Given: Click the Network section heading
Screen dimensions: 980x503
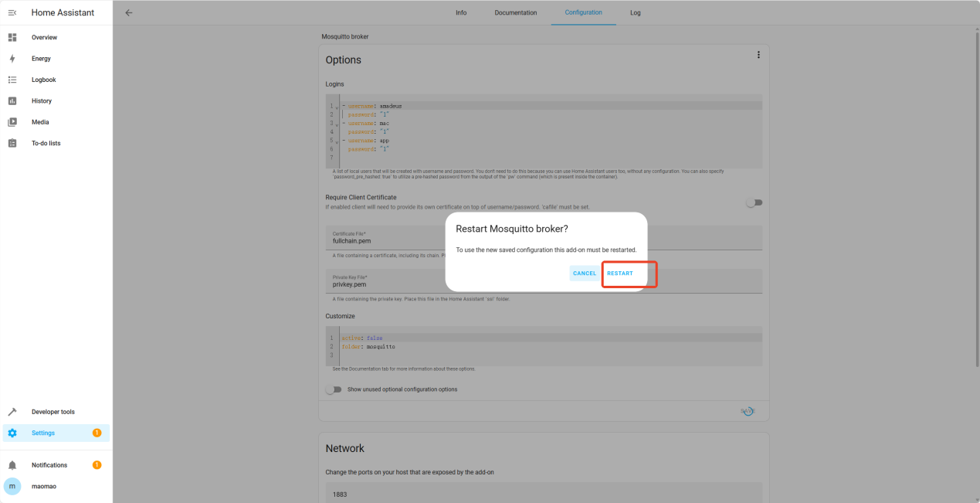Looking at the screenshot, I should click(344, 448).
